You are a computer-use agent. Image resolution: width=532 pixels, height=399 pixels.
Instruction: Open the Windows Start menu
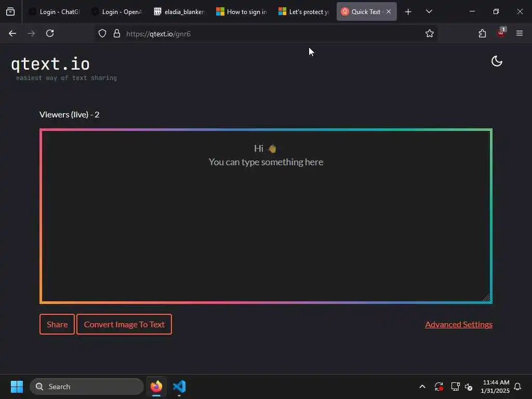pos(17,387)
